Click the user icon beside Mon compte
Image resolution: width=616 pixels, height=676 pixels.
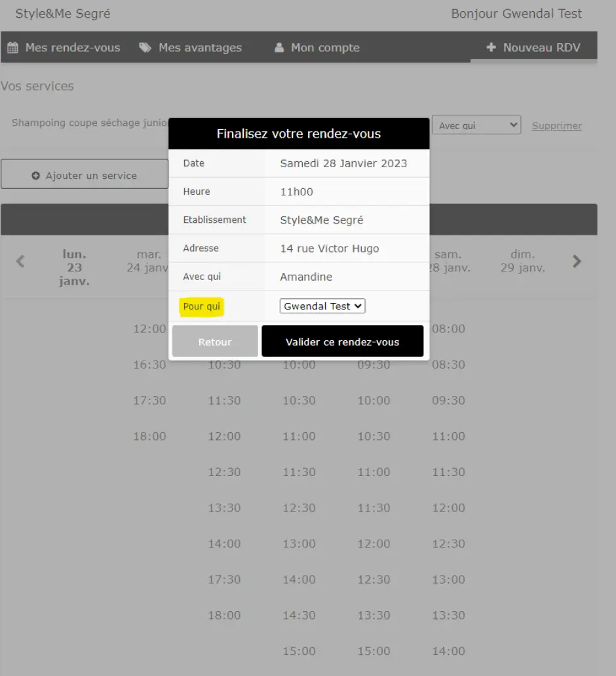(279, 48)
